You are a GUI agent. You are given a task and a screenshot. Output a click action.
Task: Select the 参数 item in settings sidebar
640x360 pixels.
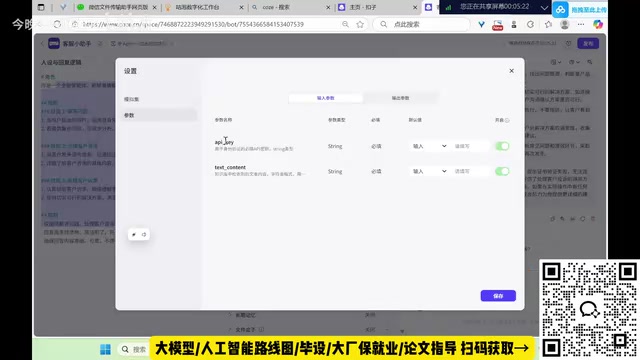coord(159,115)
